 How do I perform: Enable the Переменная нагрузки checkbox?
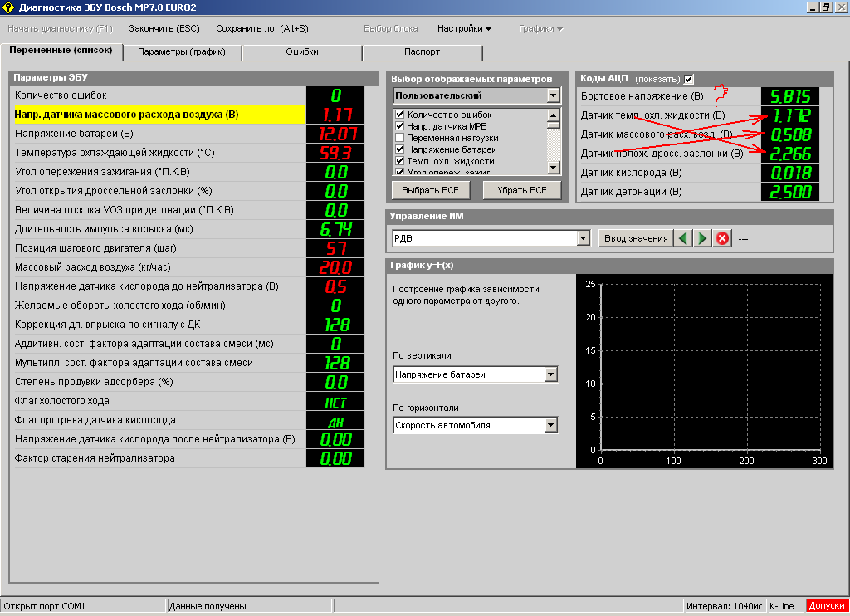point(400,138)
